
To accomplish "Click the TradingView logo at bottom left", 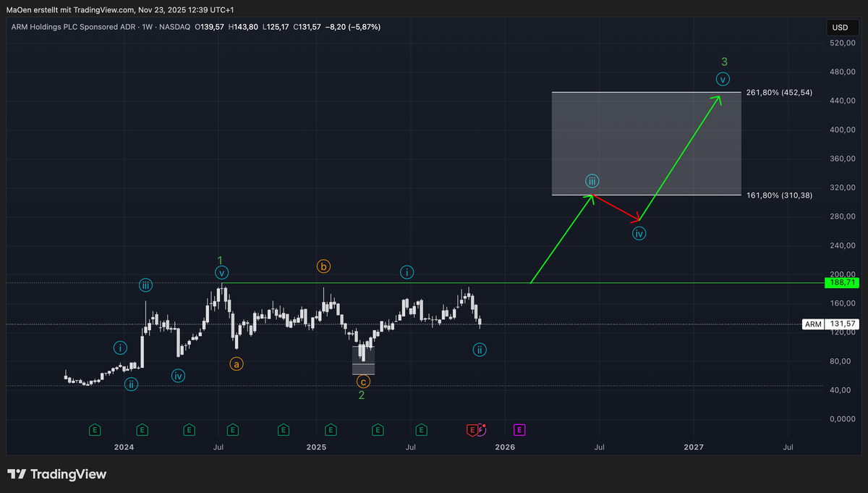I will click(x=57, y=474).
